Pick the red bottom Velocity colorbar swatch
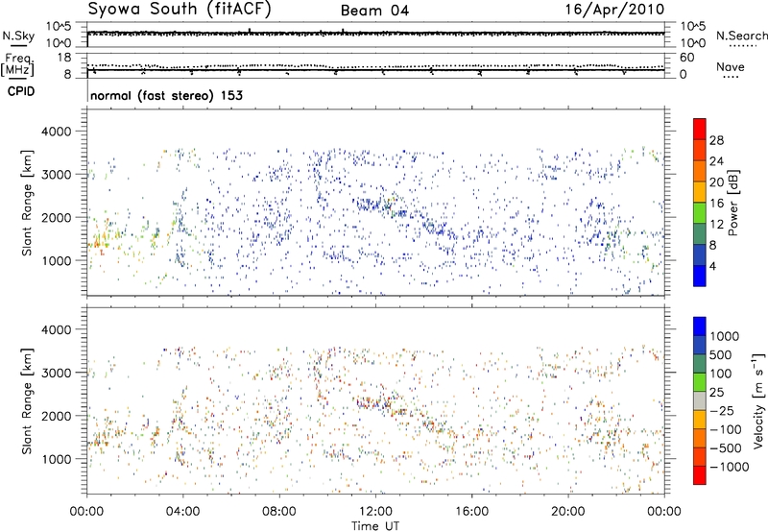Viewport: 768px width, 532px height. pos(700,475)
